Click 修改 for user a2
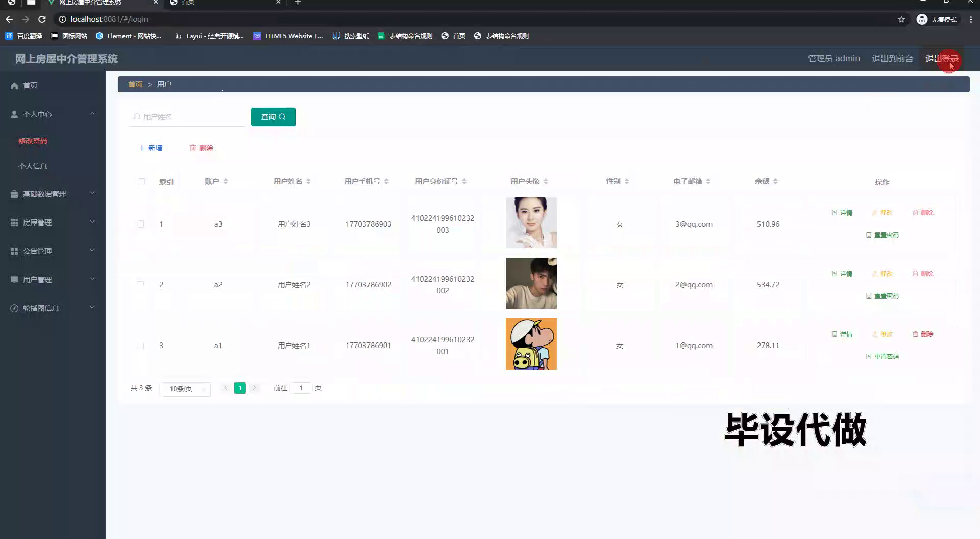Viewport: 980px width, 539px height. point(883,274)
